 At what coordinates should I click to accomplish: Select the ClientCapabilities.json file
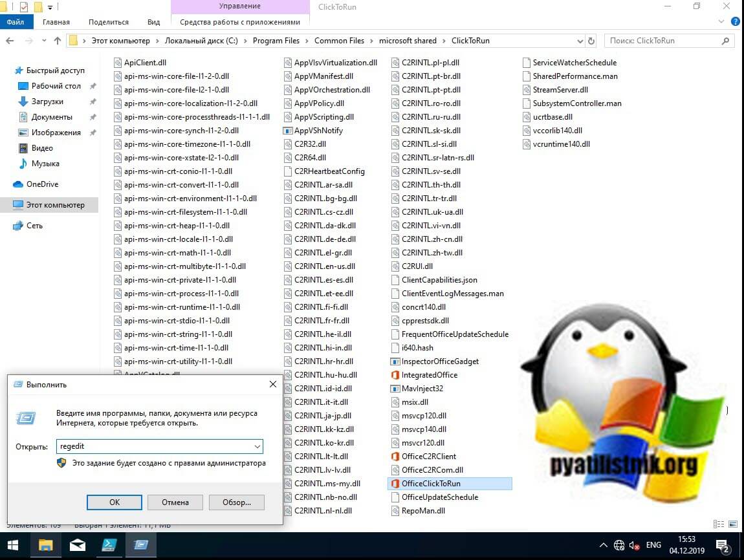tap(434, 280)
